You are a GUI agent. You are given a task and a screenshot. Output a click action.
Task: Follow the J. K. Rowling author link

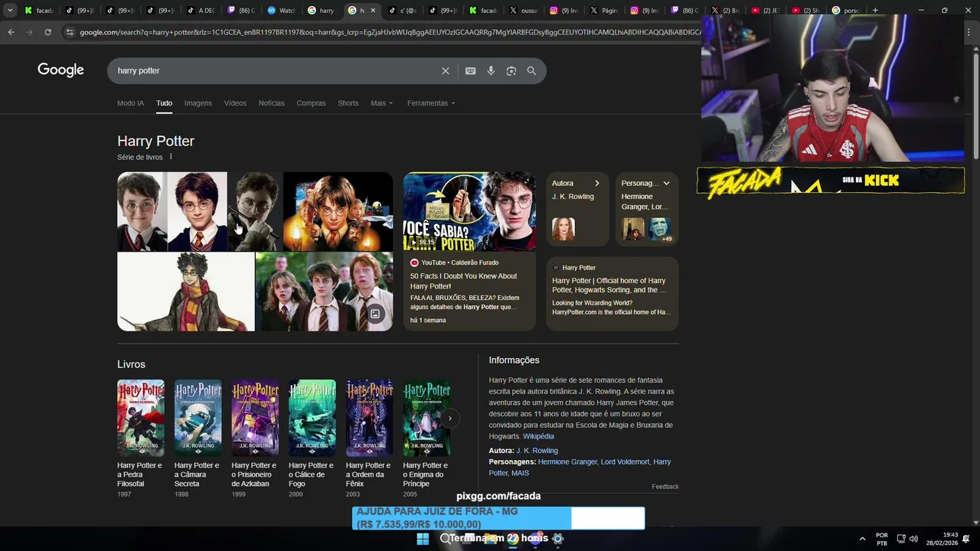537,451
